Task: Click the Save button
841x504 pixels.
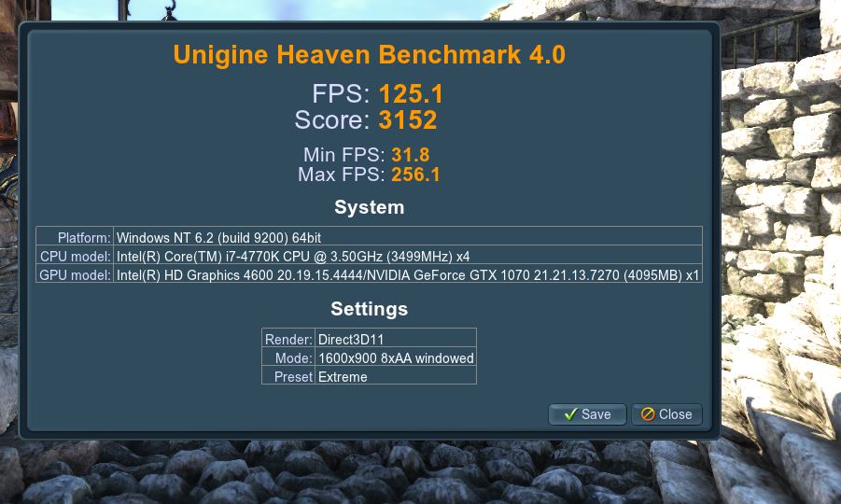Action: (x=587, y=414)
